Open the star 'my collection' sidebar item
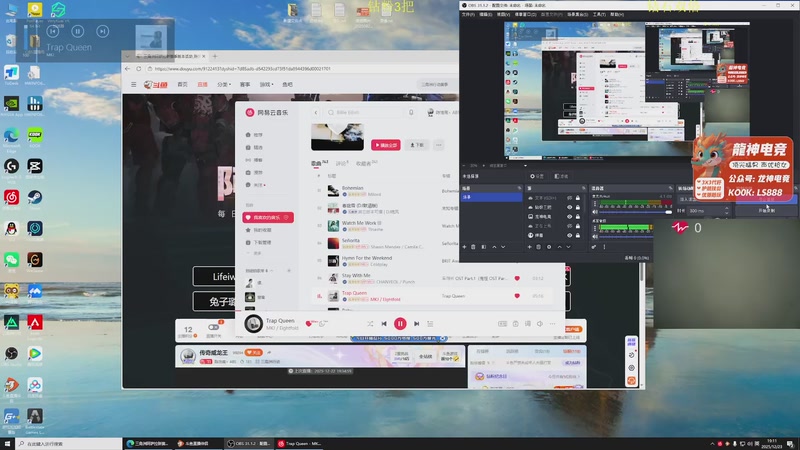 259,230
